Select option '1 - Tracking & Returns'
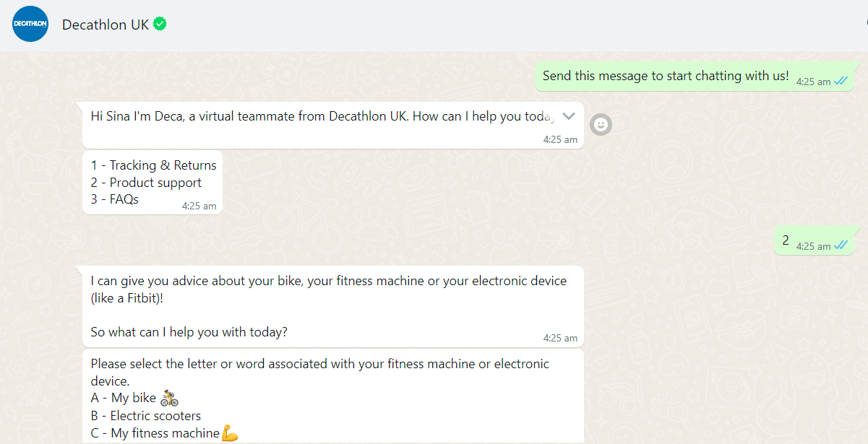868x444 pixels. pyautogui.click(x=153, y=165)
